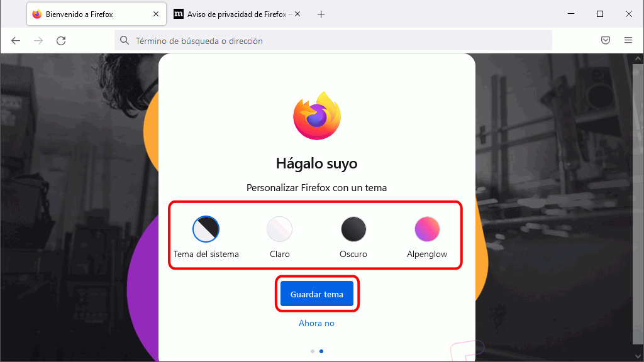Choose the Oscuro theme swatch
Viewport: 644px width, 362px height.
pos(353,229)
